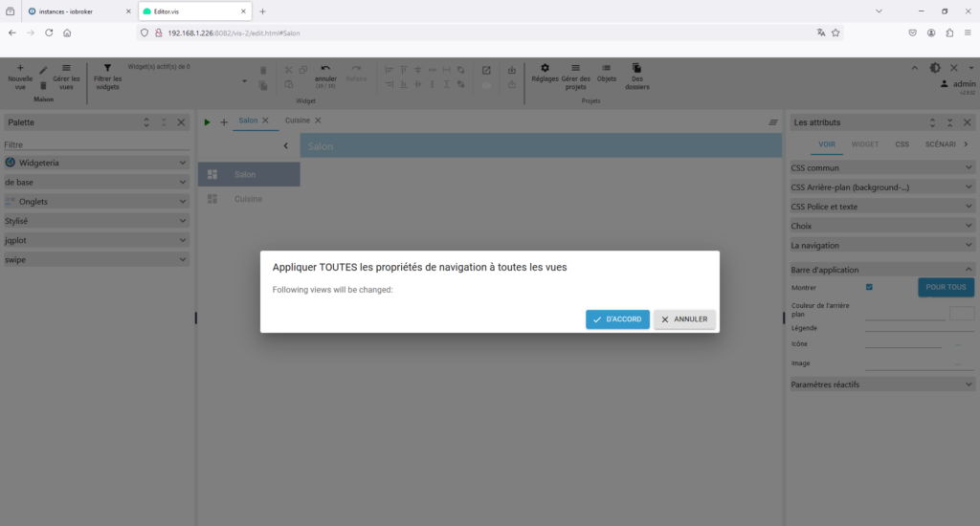Close the Palette panel

pos(181,122)
